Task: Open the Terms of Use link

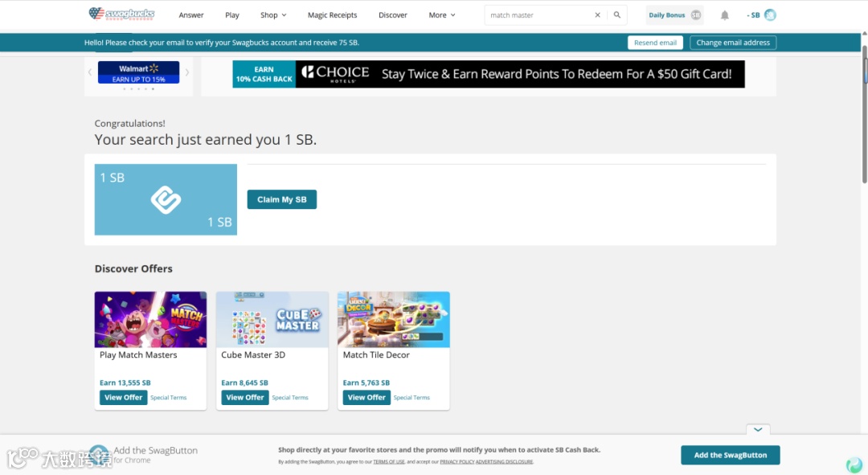Action: coord(389,461)
